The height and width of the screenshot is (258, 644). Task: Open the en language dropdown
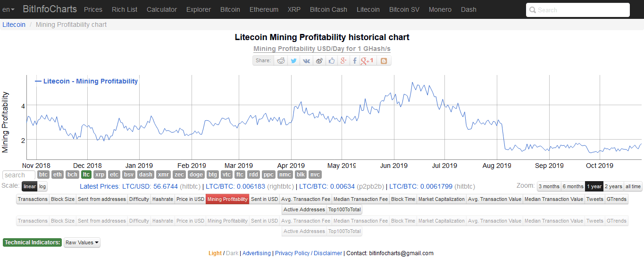pyautogui.click(x=8, y=9)
